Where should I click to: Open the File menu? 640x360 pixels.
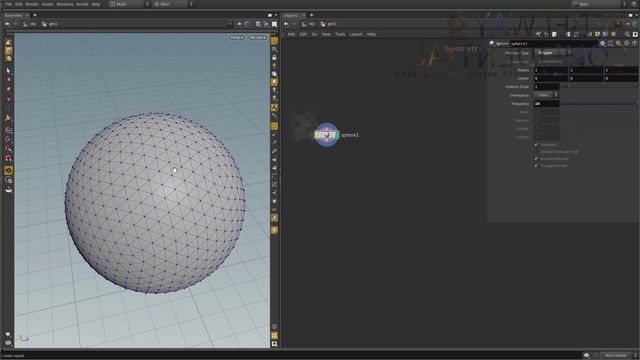pyautogui.click(x=9, y=4)
